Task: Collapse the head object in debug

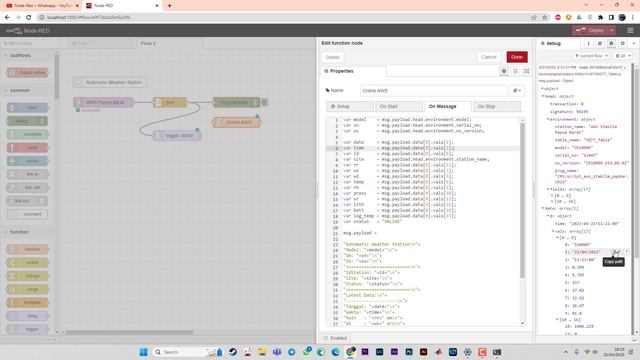Action: click(543, 96)
